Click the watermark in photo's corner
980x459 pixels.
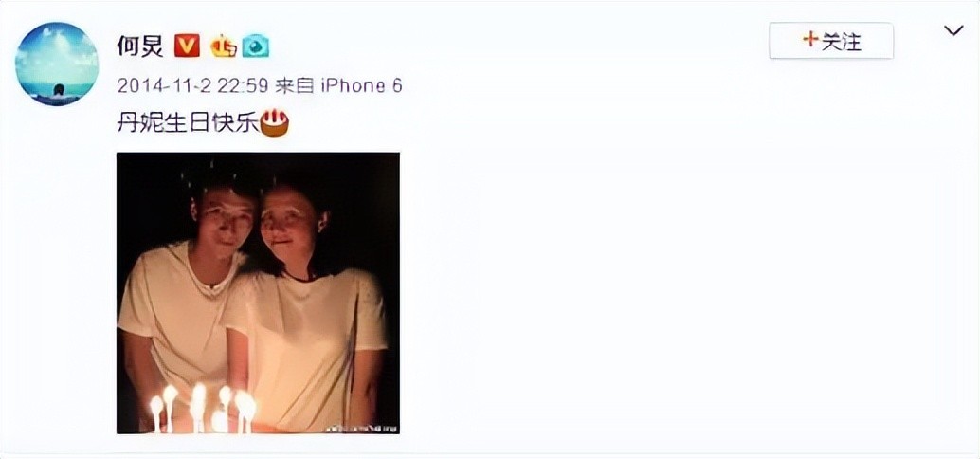click(361, 428)
